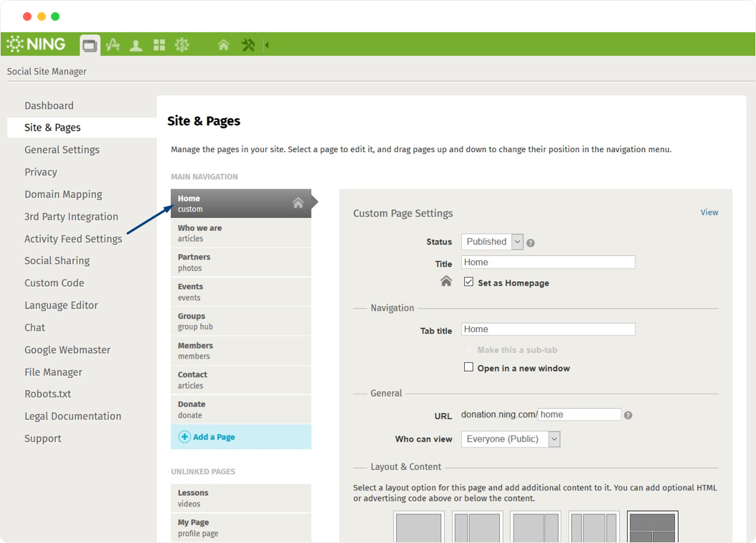The width and height of the screenshot is (756, 543).
Task: Click help icon next to Status dropdown
Action: (x=531, y=243)
